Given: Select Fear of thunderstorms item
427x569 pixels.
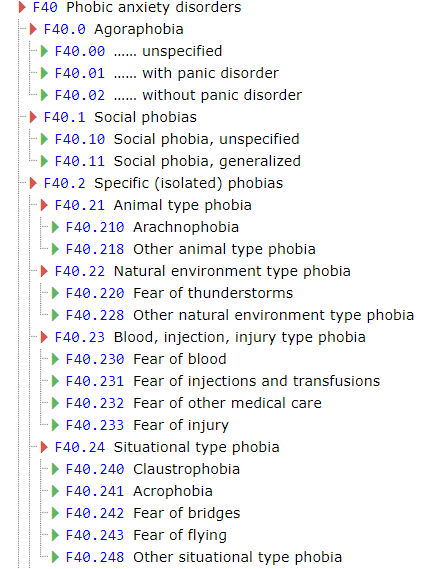Looking at the screenshot, I should click(213, 293).
